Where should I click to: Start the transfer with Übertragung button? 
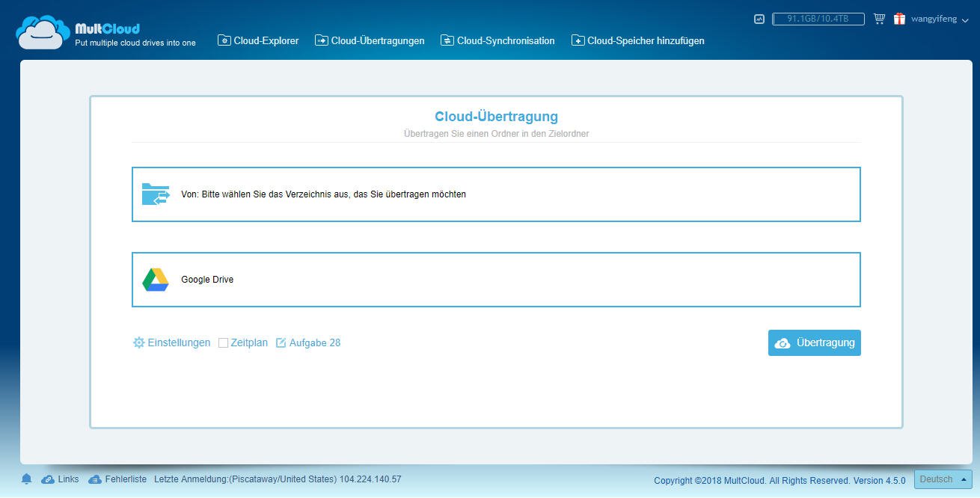tap(814, 342)
